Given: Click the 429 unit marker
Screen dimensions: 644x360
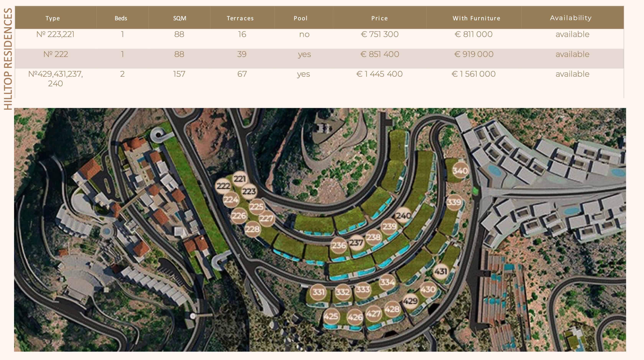Looking at the screenshot, I should (410, 301).
